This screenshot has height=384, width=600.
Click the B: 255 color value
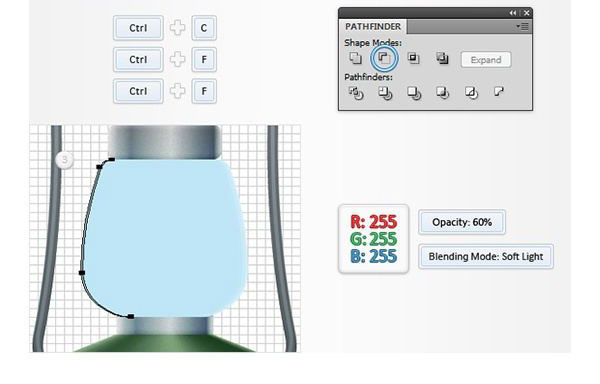point(373,256)
